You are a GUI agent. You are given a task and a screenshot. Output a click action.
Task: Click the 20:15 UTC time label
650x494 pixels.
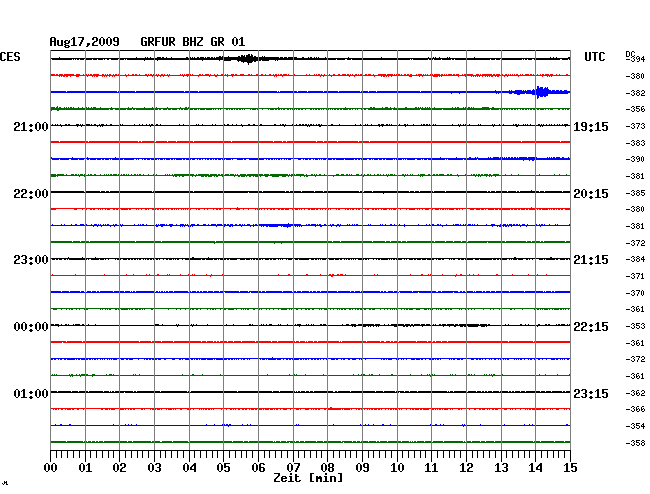tap(591, 194)
